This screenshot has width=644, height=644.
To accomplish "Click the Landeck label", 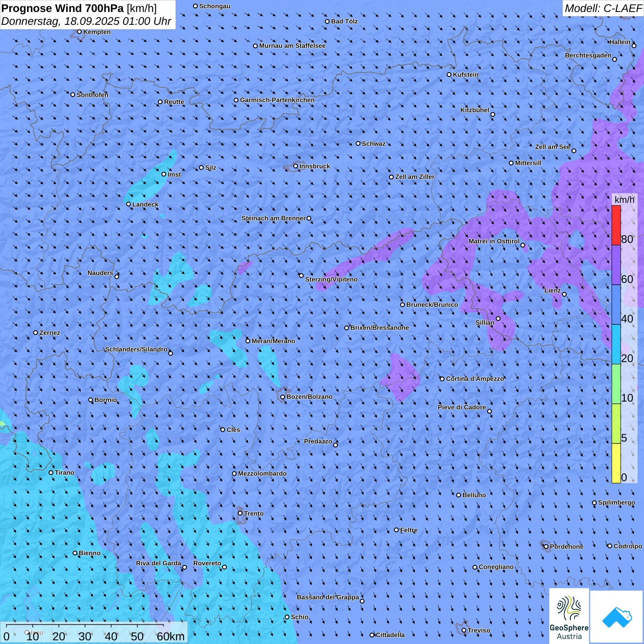I will 145,204.
